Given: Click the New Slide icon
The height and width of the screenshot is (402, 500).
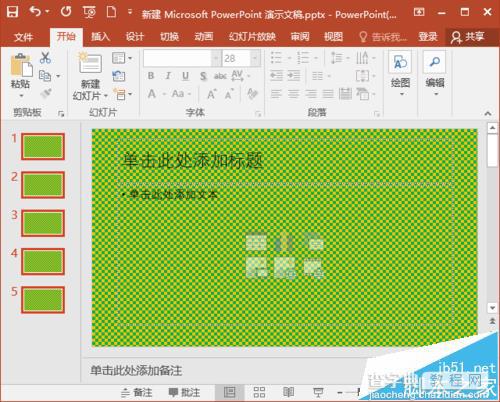Looking at the screenshot, I should tap(90, 63).
